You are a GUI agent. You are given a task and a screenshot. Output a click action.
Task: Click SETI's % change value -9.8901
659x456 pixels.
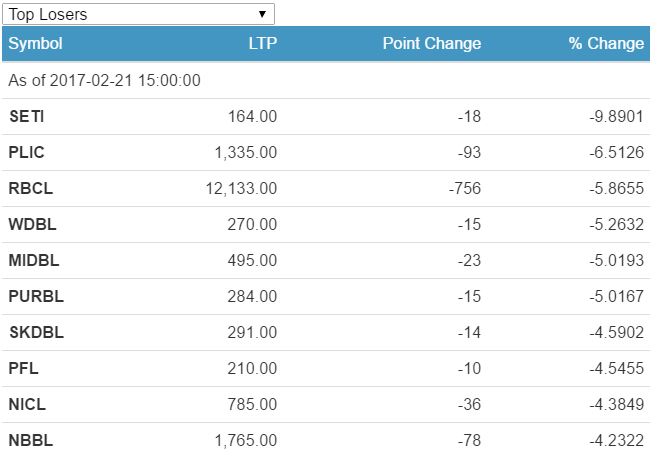[617, 116]
